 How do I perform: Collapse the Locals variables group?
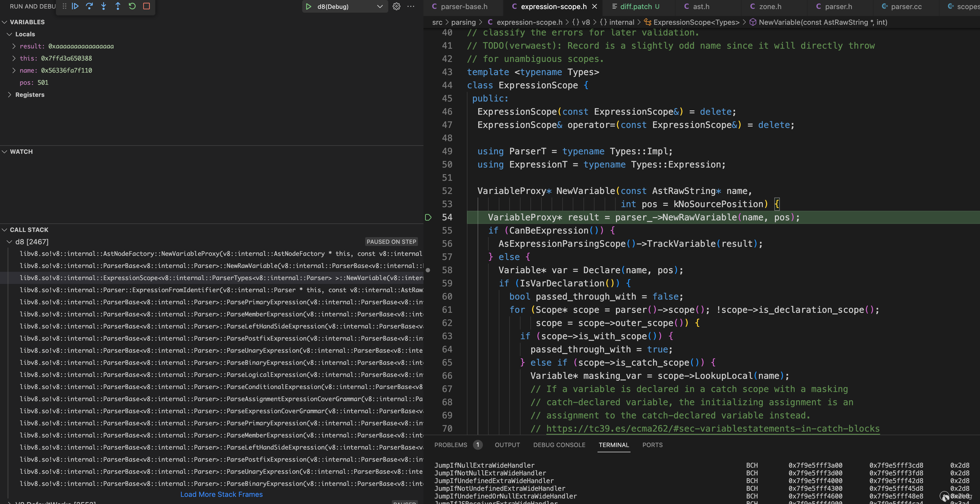click(x=10, y=34)
